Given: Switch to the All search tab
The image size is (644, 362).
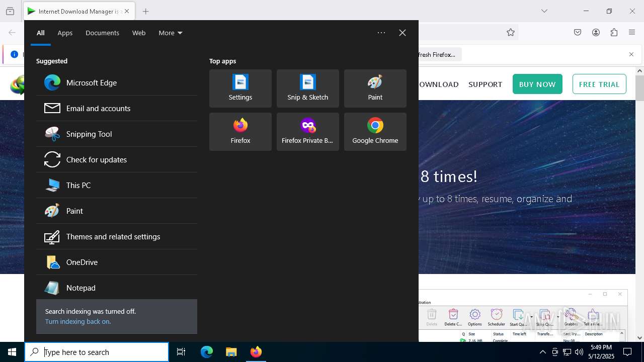Looking at the screenshot, I should pos(41,33).
